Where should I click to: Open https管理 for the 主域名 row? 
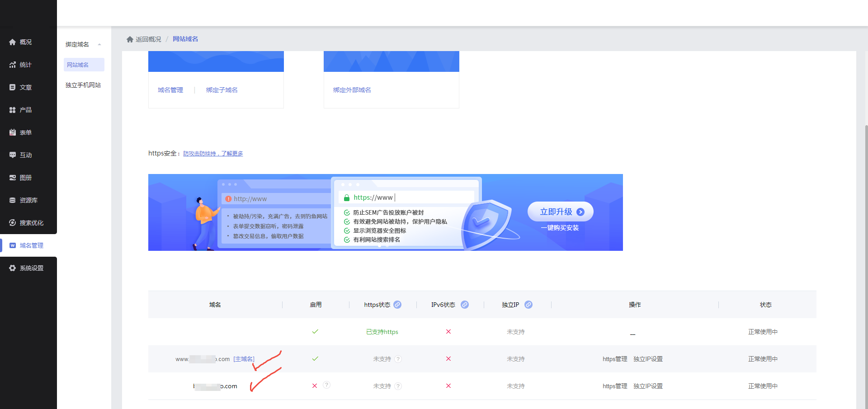pyautogui.click(x=614, y=359)
